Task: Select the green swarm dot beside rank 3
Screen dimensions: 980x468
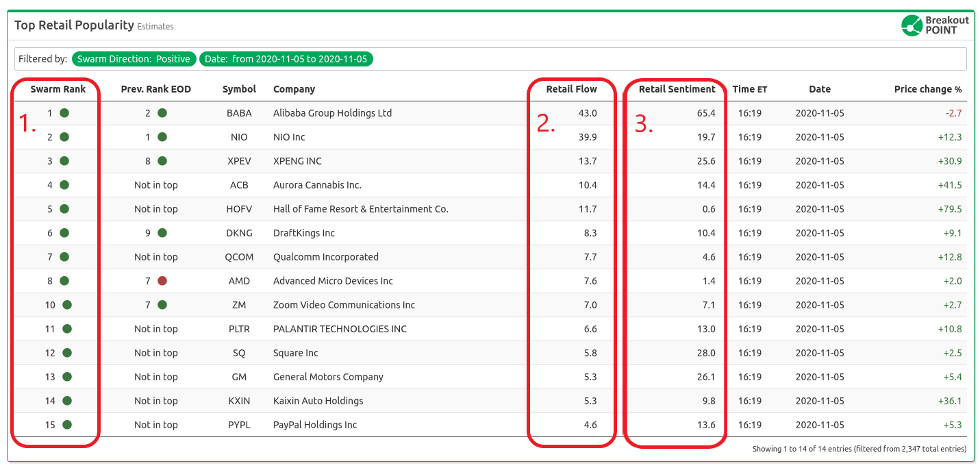Action: point(64,161)
